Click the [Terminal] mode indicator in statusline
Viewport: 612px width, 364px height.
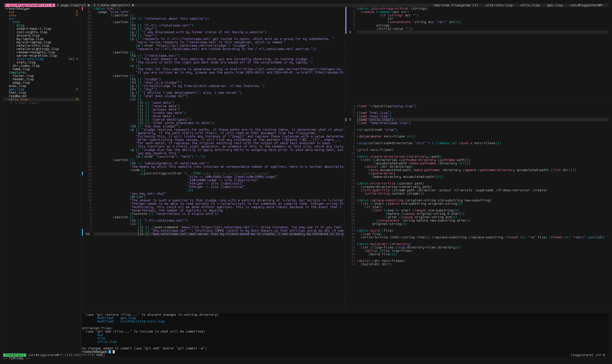[x=15, y=355]
